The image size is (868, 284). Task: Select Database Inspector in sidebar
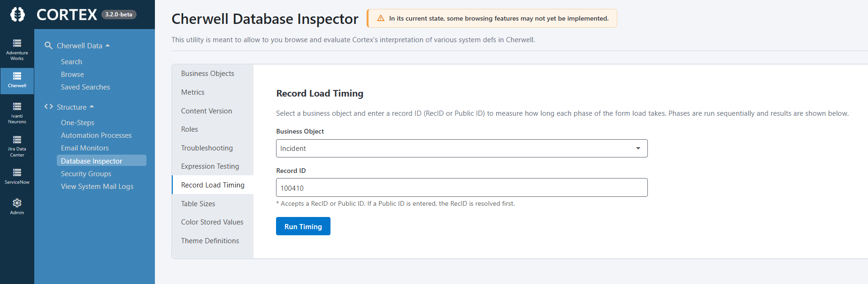pos(101,161)
